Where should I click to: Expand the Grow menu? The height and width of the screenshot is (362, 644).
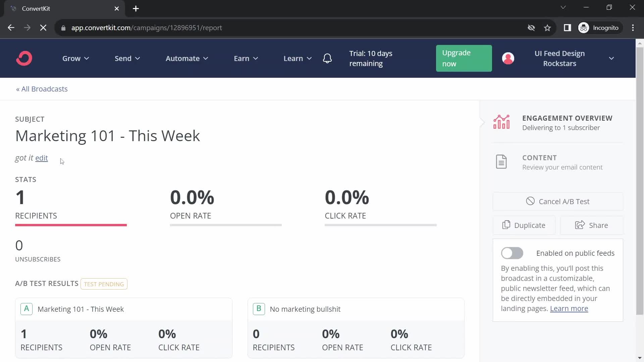(x=75, y=58)
